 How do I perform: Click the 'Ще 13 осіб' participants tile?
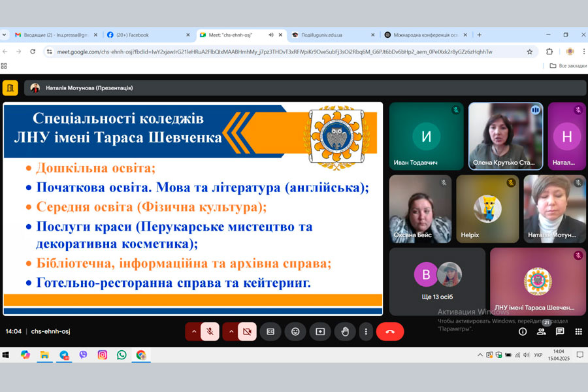(437, 281)
